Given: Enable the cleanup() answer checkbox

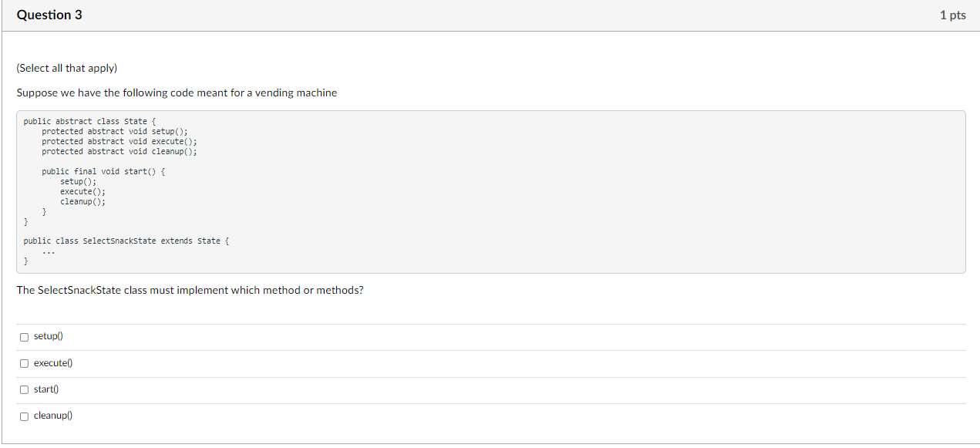Looking at the screenshot, I should pos(24,416).
